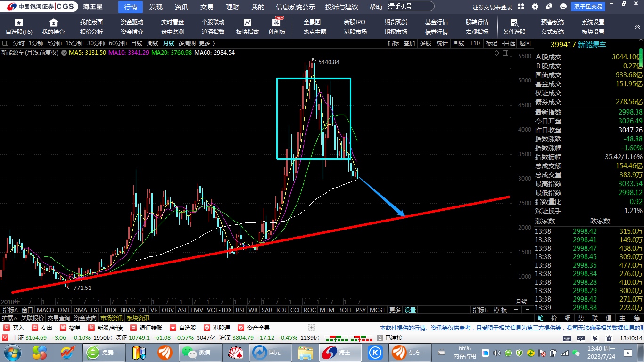The height and width of the screenshot is (362, 644).
Task: Expand the 扩展 panel toggle
Action: click(9, 318)
